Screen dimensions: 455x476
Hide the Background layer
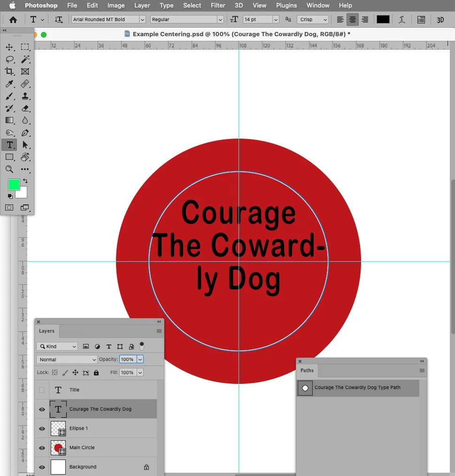42,467
